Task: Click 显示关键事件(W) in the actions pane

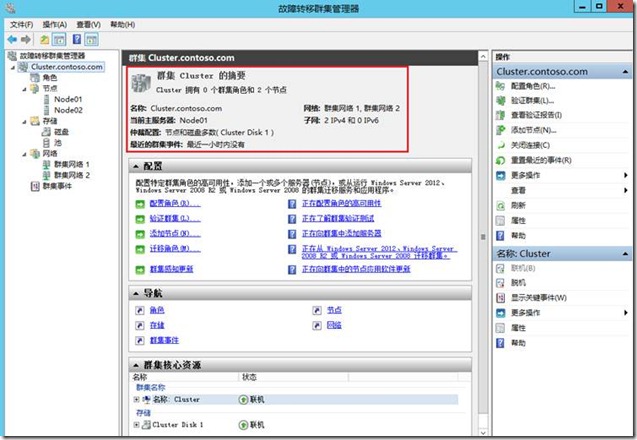Action: (539, 298)
